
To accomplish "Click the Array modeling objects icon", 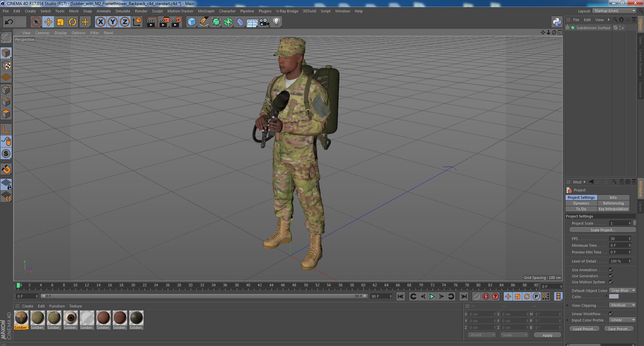I will click(x=228, y=22).
